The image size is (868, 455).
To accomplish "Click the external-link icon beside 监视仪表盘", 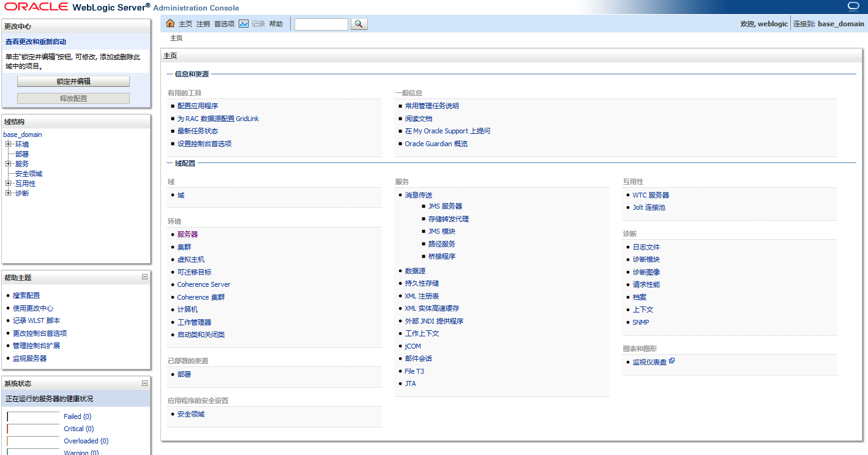I will [x=672, y=361].
